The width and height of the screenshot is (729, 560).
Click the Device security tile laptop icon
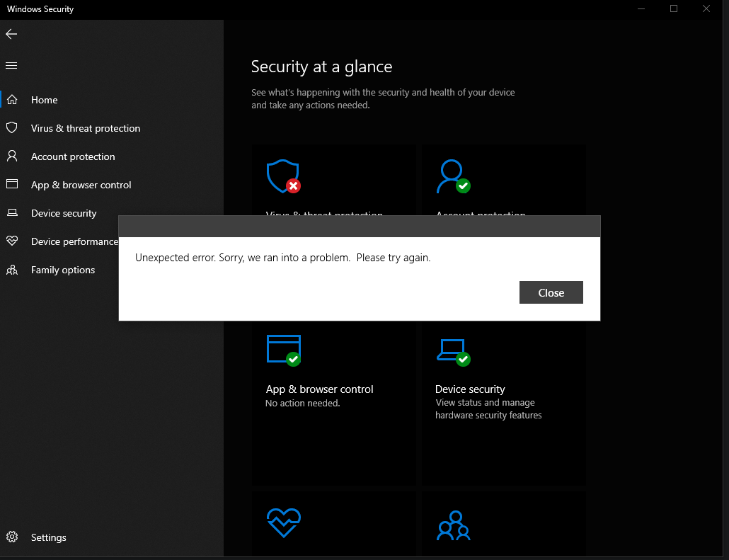(453, 353)
